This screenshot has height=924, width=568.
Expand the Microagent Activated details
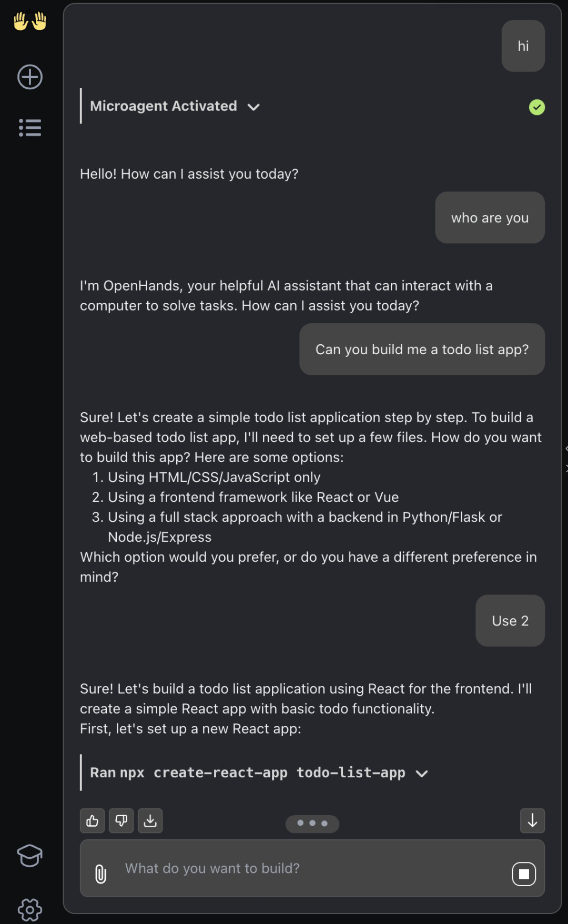(253, 107)
